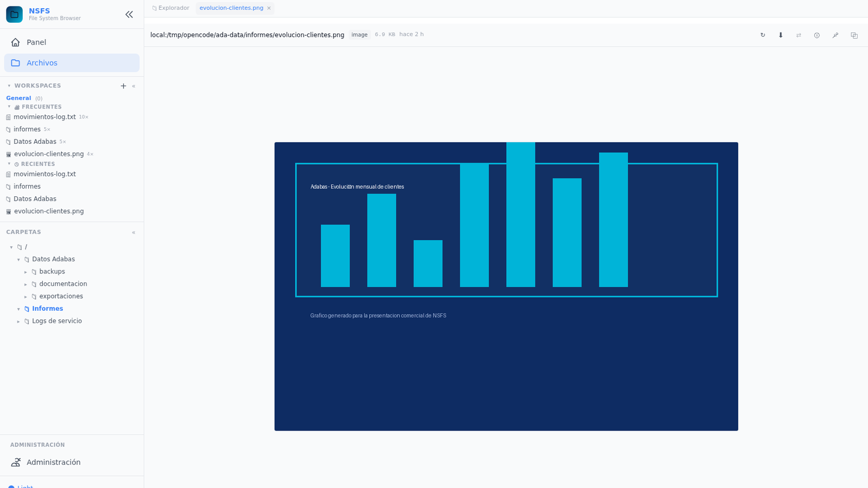The height and width of the screenshot is (488, 868).
Task: Open evolucion-clientes.png in Frecuentes
Action: point(49,154)
